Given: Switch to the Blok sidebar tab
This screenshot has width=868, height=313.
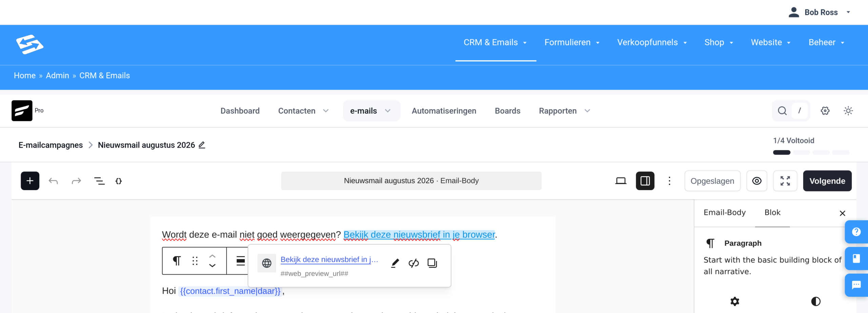Looking at the screenshot, I should 772,213.
